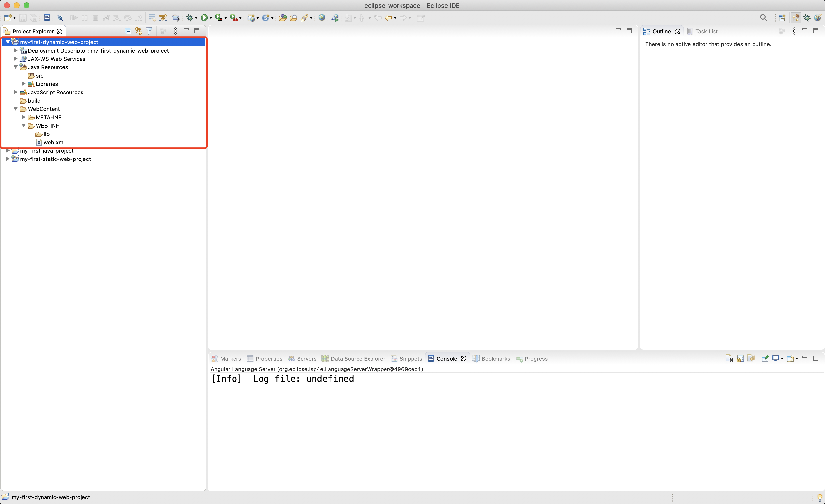Toggle Word Wrap in Console
Viewport: 825px width, 504px height.
(751, 358)
